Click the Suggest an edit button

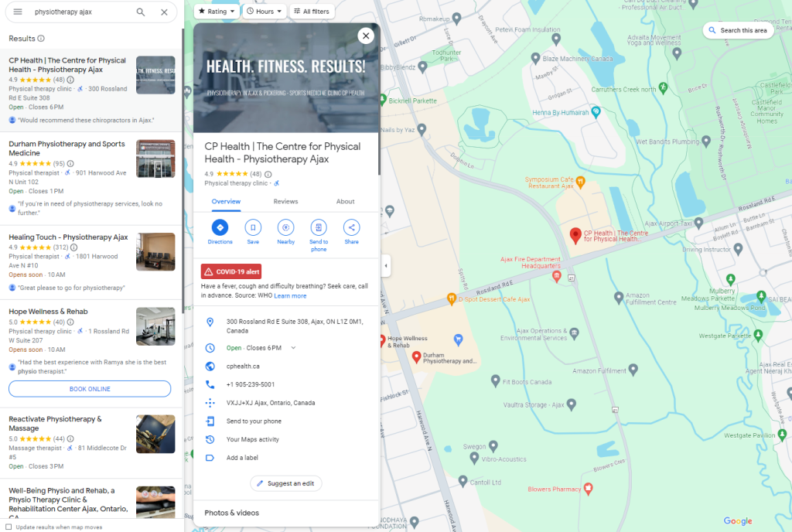(285, 483)
